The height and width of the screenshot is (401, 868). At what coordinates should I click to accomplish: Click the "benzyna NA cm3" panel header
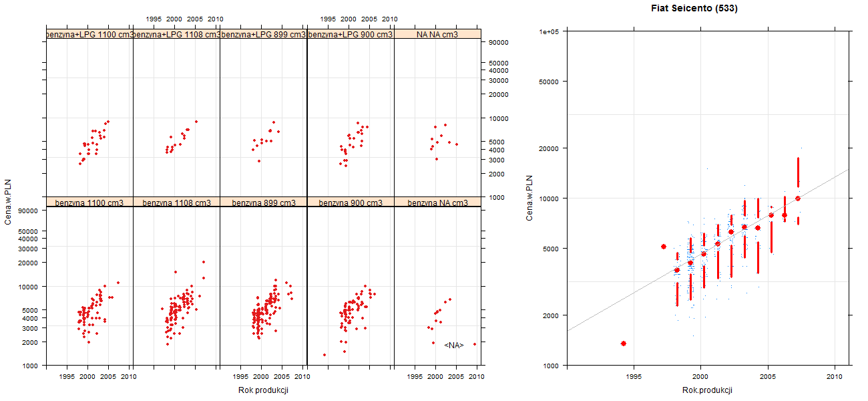tap(437, 203)
